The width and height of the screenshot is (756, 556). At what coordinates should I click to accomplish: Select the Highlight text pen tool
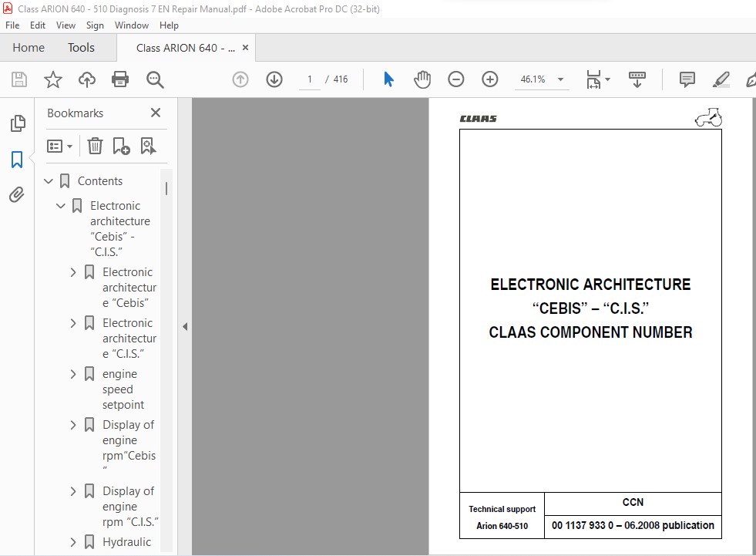click(721, 79)
